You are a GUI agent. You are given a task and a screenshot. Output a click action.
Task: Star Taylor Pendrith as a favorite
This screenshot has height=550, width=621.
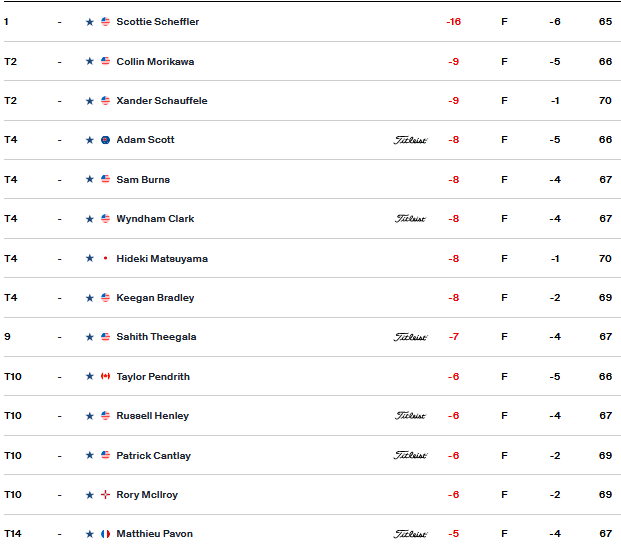pos(90,376)
